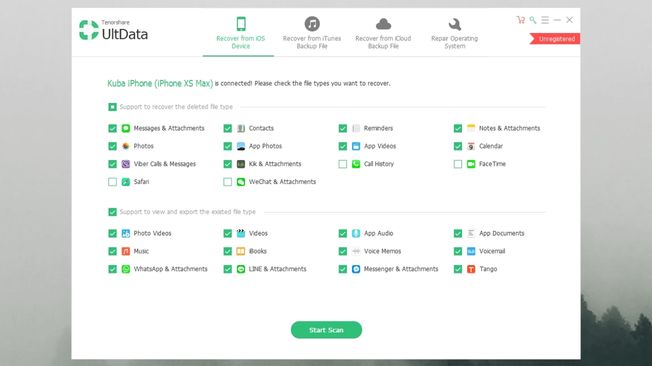
Task: Click the Messages & Attachments app icon
Action: (x=126, y=128)
